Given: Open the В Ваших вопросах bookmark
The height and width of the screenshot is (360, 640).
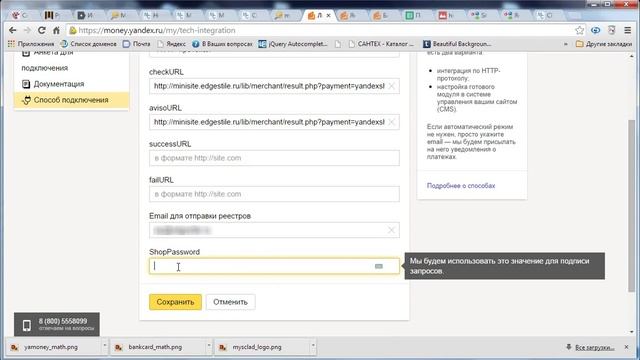Looking at the screenshot, I should coord(222,44).
